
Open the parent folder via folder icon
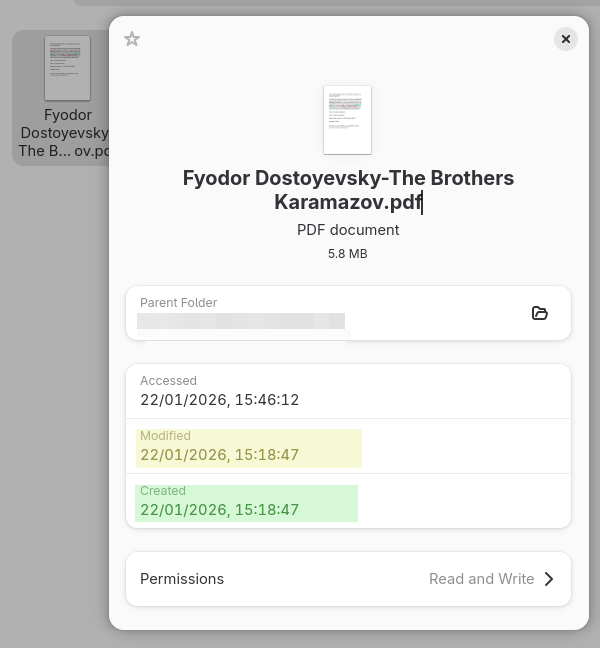(540, 313)
